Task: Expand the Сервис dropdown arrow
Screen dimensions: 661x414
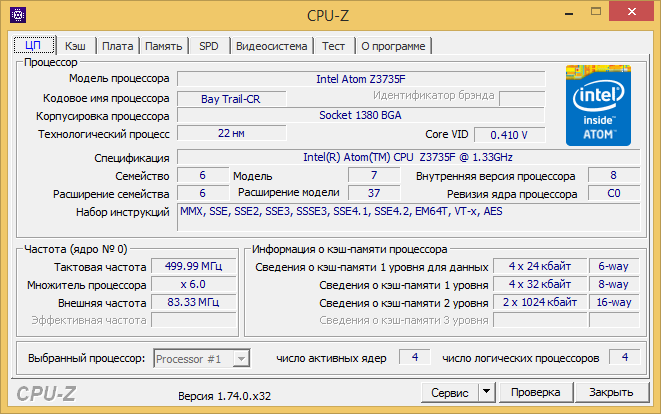Action: 486,392
